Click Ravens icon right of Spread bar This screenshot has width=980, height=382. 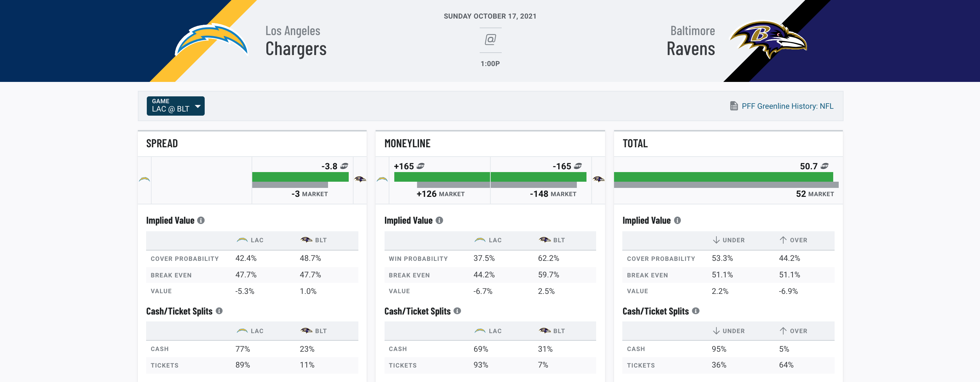tap(360, 179)
